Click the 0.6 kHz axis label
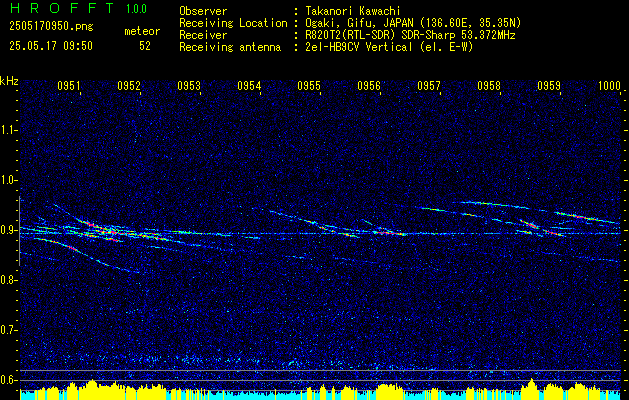 click(8, 380)
